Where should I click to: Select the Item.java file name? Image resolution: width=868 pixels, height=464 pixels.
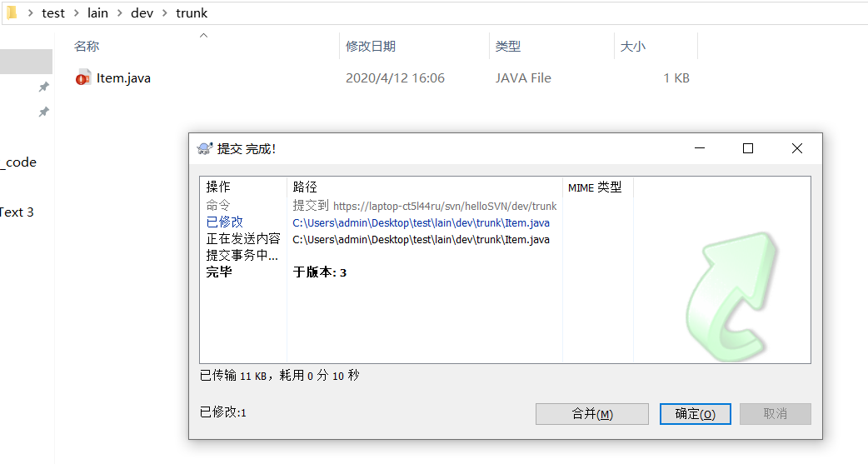click(123, 78)
